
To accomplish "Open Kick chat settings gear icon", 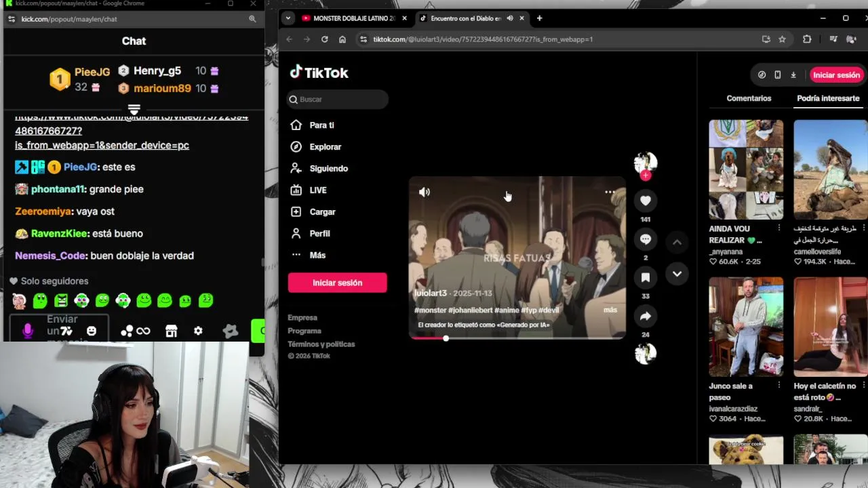I will tap(198, 331).
